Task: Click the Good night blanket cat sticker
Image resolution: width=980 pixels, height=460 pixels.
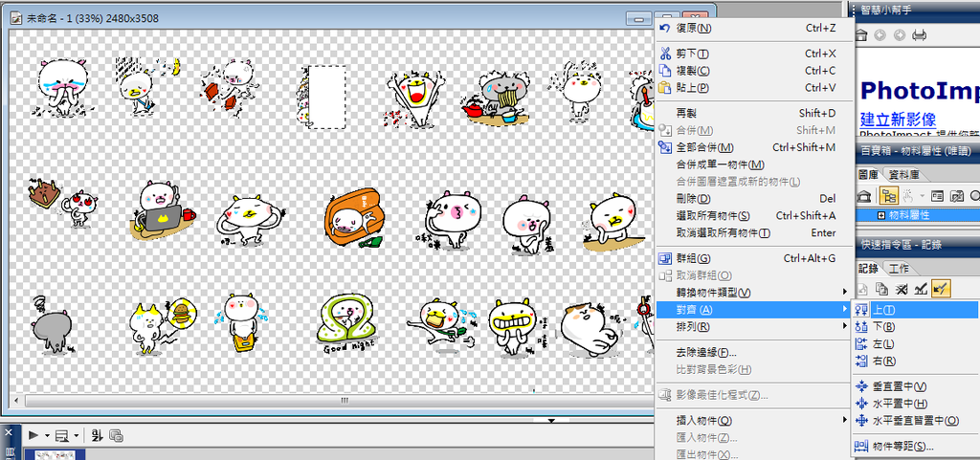Action: coord(345,324)
